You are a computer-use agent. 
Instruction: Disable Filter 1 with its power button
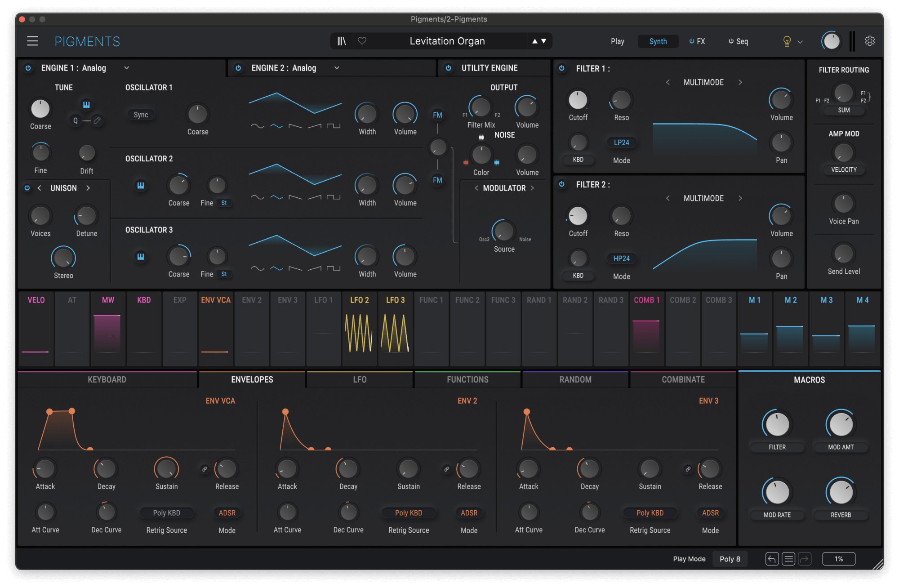click(x=561, y=68)
